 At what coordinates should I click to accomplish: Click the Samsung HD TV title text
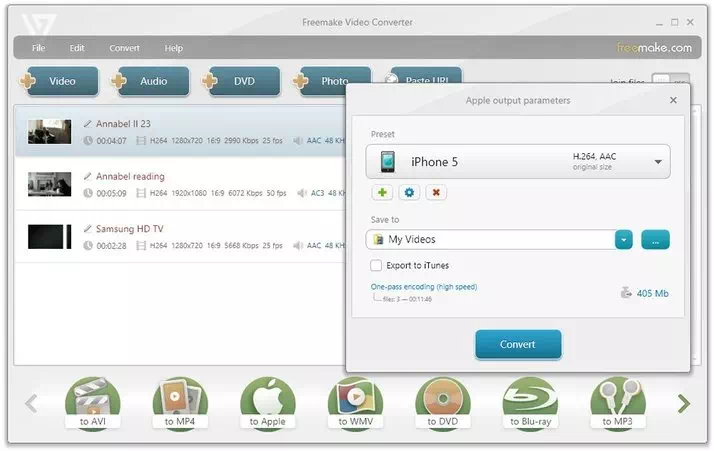click(x=130, y=229)
